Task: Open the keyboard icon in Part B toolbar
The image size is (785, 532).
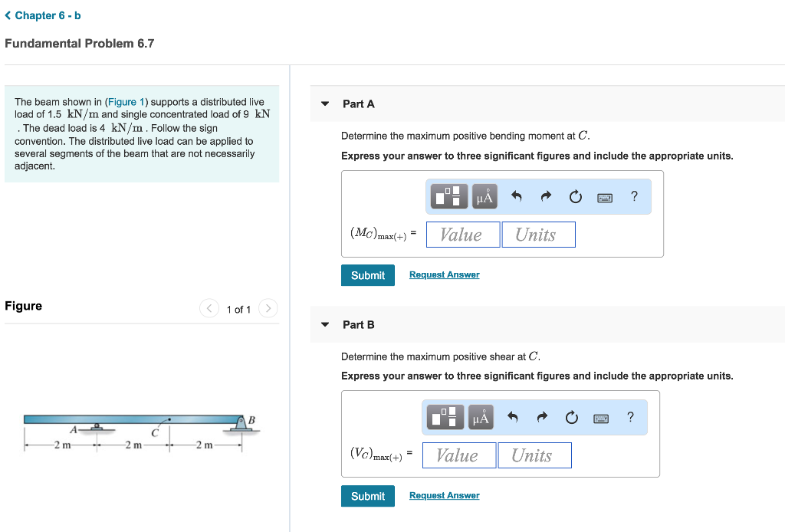Action: [x=601, y=417]
